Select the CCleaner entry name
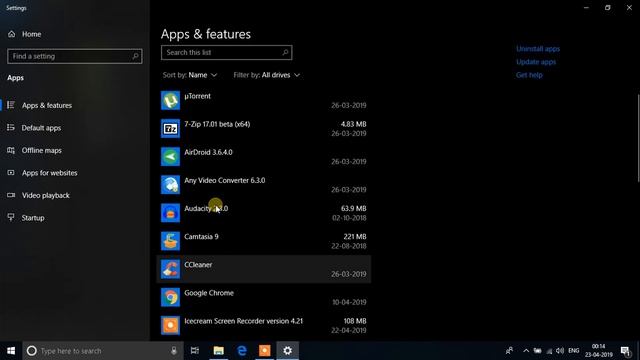The width and height of the screenshot is (640, 360). coord(198,265)
